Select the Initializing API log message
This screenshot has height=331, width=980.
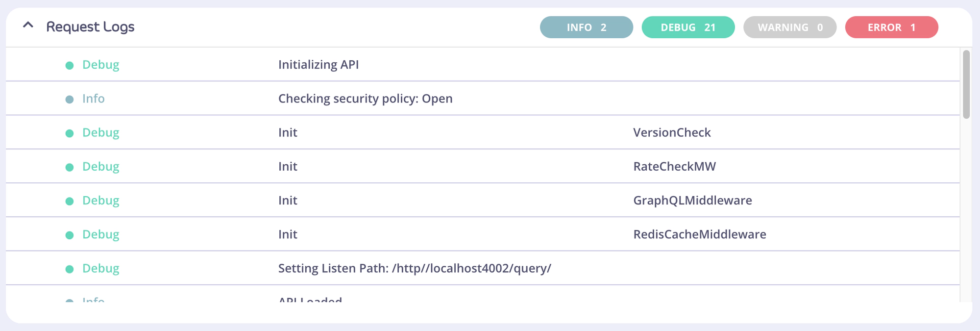(x=318, y=65)
